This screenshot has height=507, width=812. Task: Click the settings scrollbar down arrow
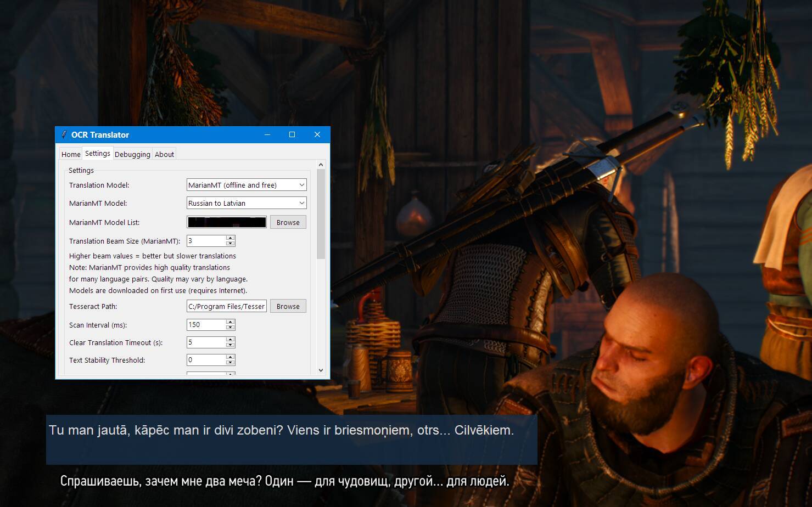pos(321,370)
